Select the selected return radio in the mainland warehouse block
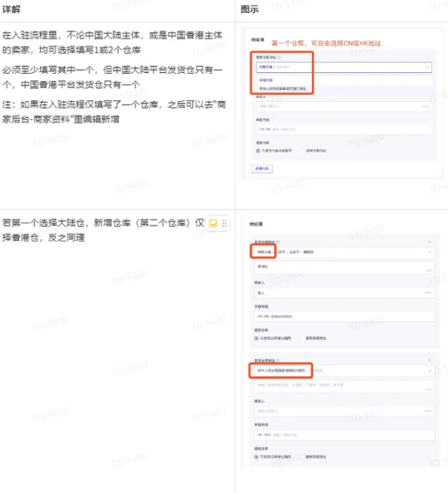This screenshot has width=448, height=493. coord(256,338)
